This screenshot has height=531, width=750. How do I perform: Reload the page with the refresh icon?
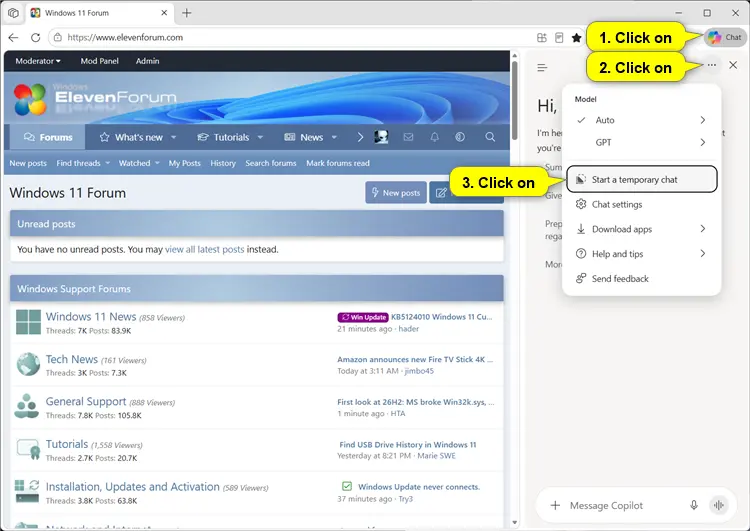(x=35, y=37)
